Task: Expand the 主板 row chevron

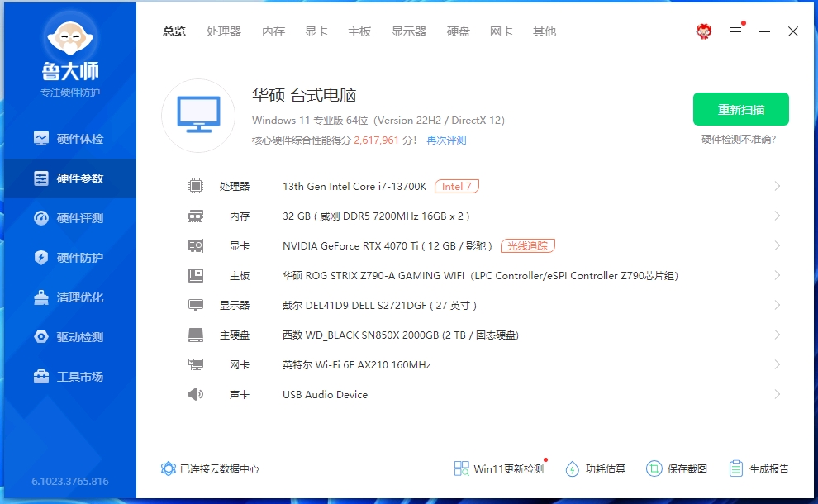Action: 778,275
